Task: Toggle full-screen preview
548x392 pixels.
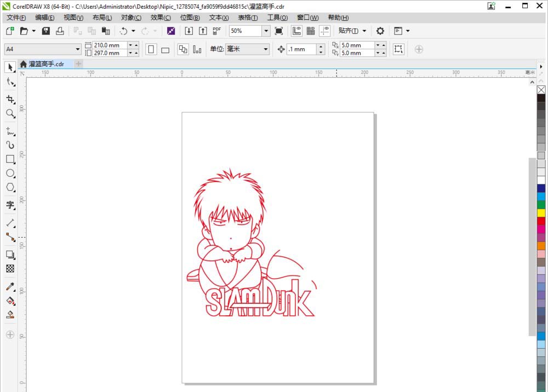Action: (x=278, y=31)
